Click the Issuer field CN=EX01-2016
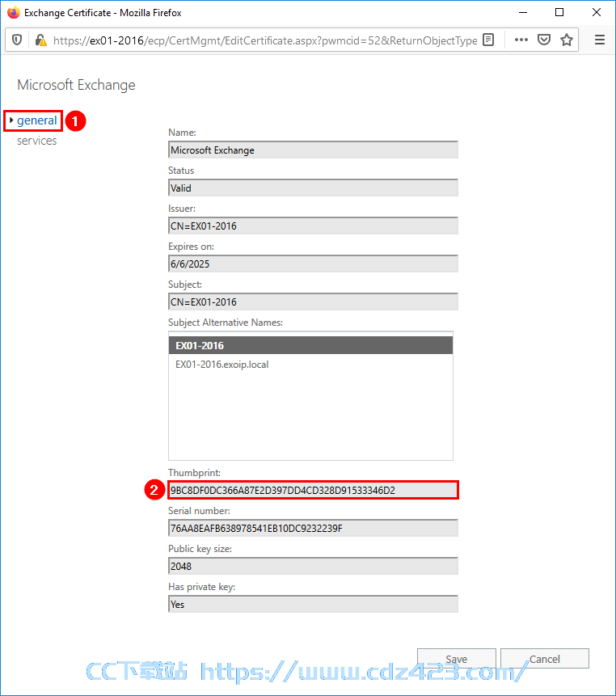 point(313,226)
